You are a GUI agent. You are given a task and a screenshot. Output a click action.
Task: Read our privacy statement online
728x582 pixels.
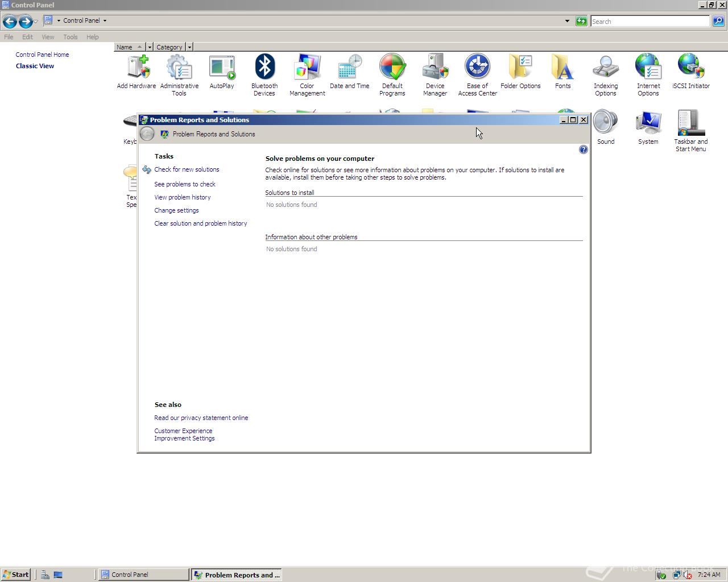pyautogui.click(x=201, y=418)
